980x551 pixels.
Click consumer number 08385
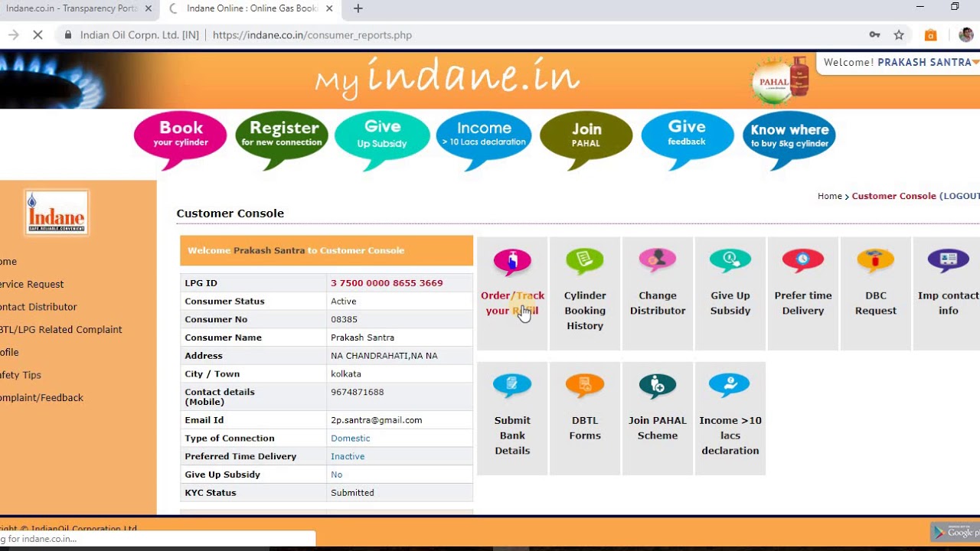344,320
